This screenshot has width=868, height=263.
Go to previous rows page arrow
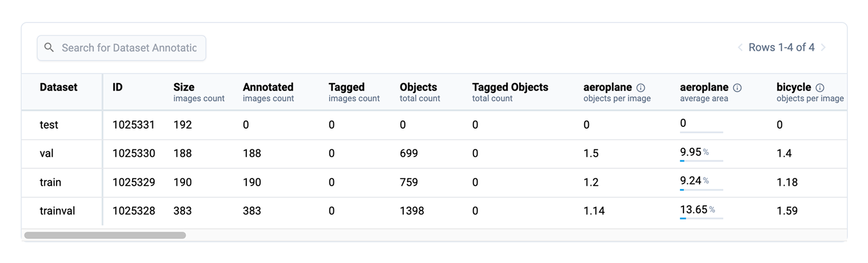740,48
